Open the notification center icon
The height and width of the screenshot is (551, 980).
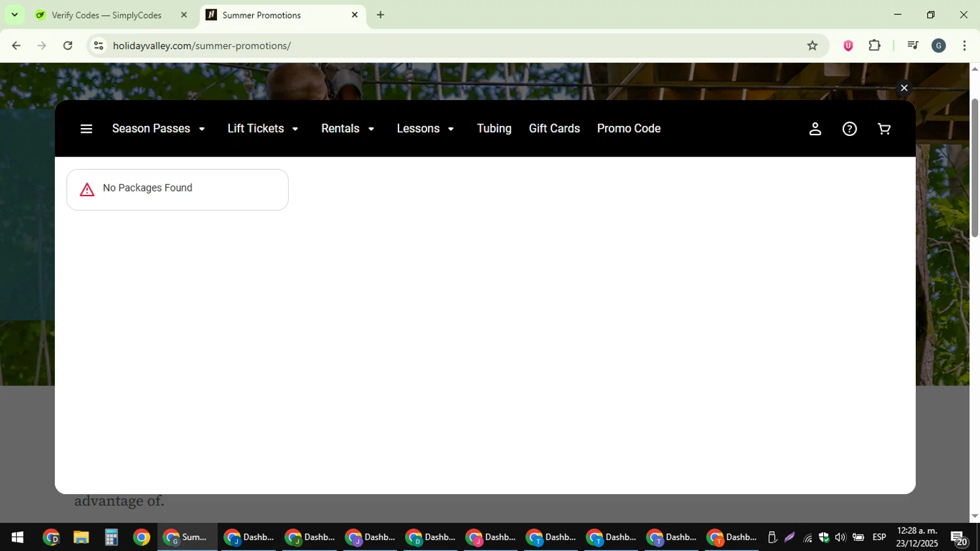coord(959,538)
